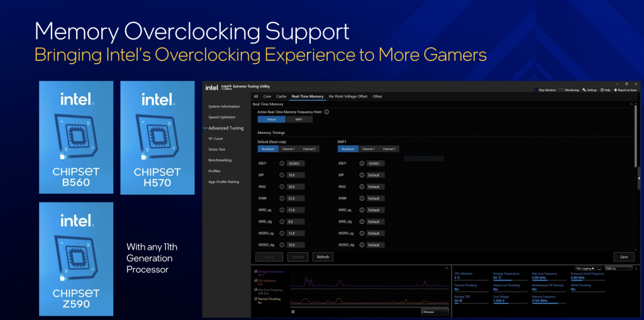644x320 pixels.
Task: Select Default active memory frequency point
Action: click(x=271, y=119)
